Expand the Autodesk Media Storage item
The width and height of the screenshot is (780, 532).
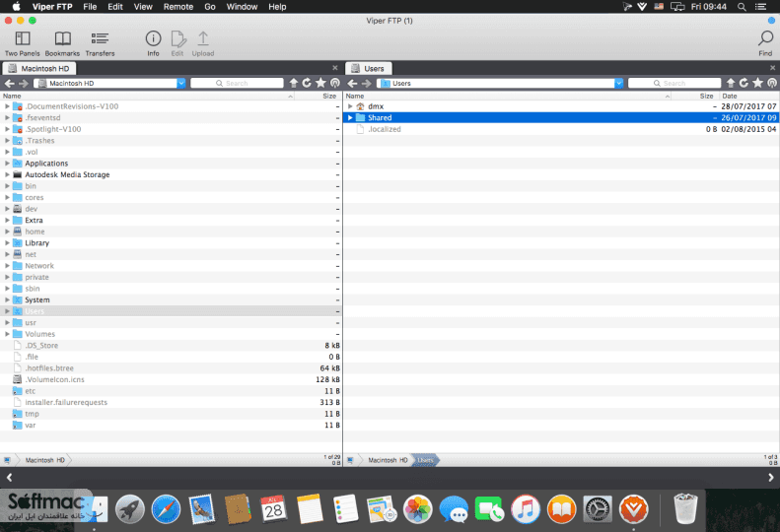tap(7, 174)
